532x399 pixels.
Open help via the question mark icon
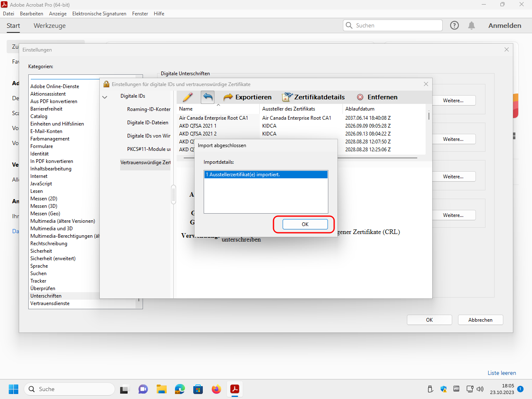pyautogui.click(x=454, y=25)
